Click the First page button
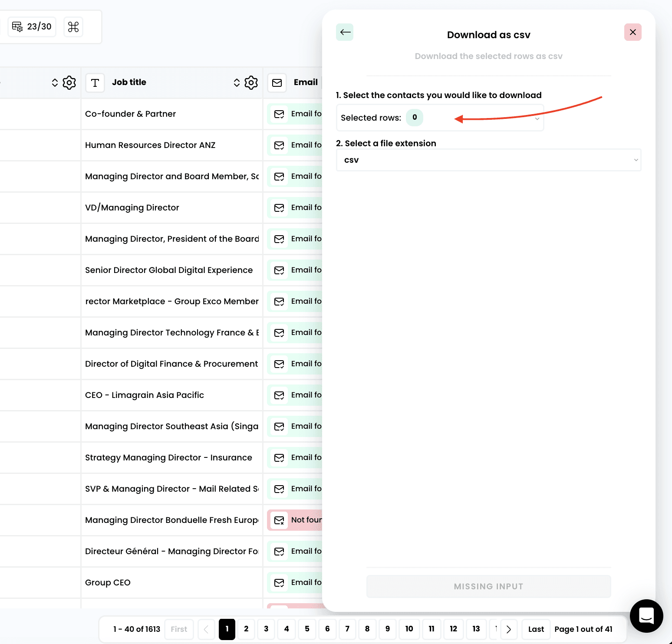The height and width of the screenshot is (644, 672). [179, 629]
